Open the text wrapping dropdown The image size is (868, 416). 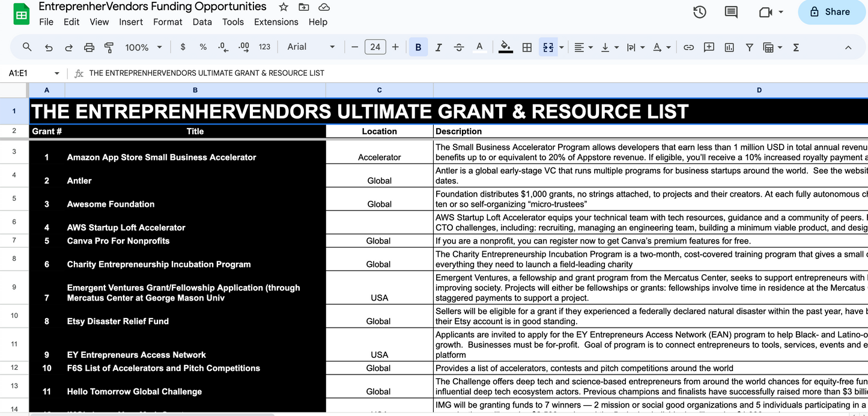point(635,47)
